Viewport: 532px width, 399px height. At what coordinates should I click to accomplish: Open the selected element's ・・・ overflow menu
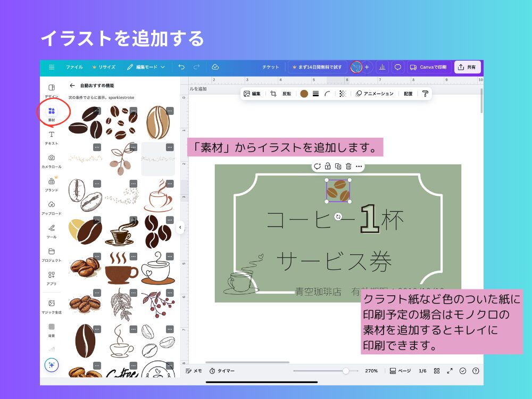pyautogui.click(x=359, y=166)
